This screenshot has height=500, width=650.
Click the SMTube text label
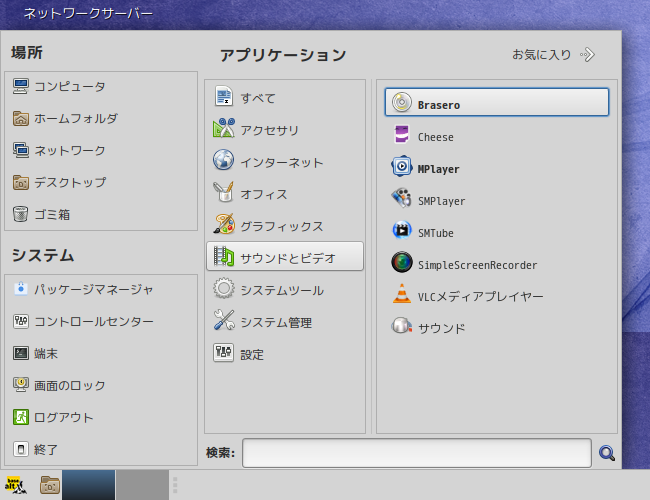[x=435, y=233]
